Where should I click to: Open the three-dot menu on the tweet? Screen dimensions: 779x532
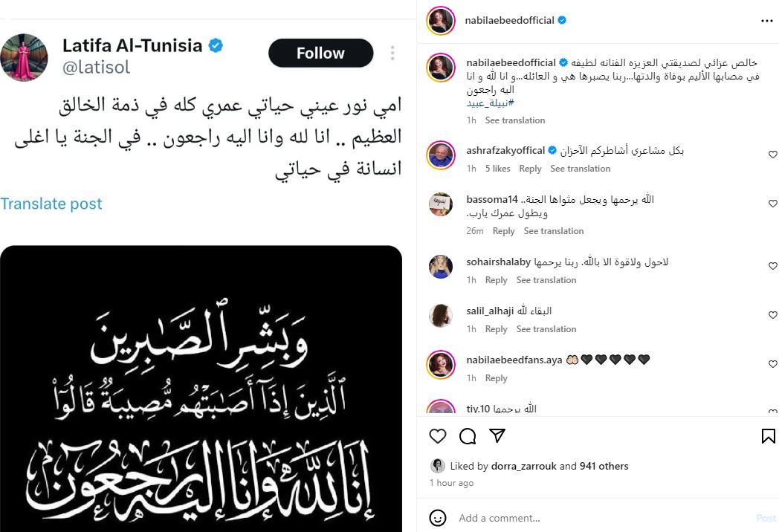pyautogui.click(x=392, y=53)
